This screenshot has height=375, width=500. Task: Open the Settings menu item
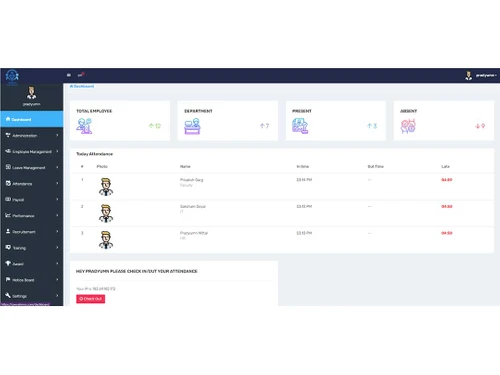click(32, 296)
